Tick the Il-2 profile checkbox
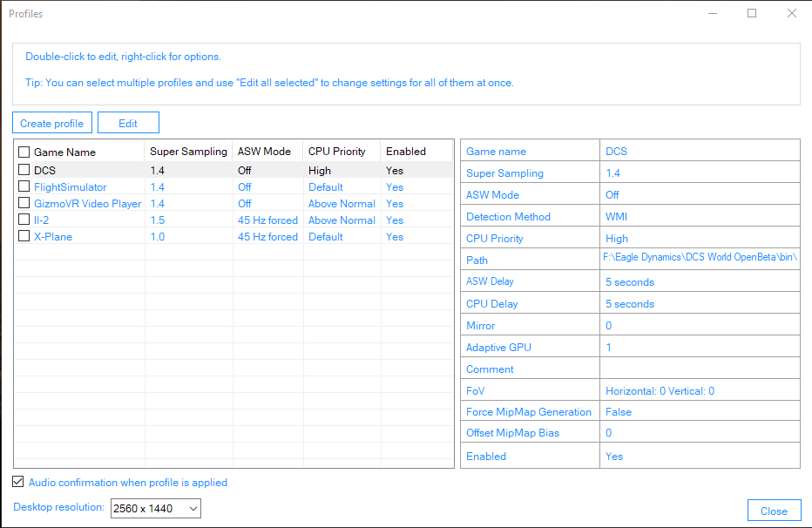The width and height of the screenshot is (812, 528). click(24, 219)
